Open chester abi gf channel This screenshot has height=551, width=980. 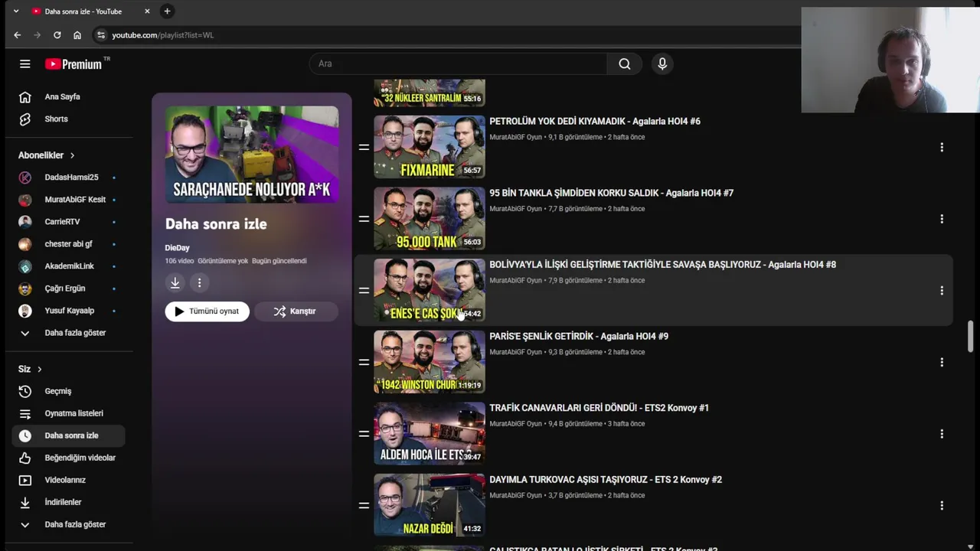click(68, 244)
